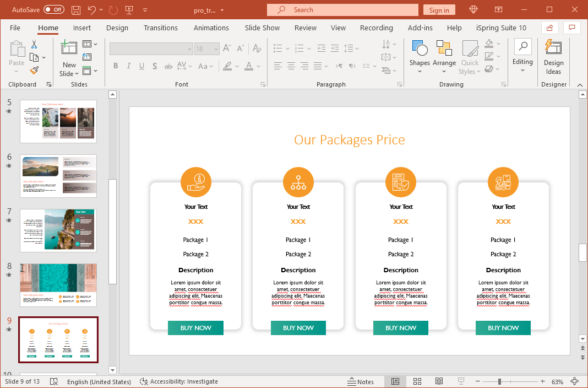588x388 pixels.
Task: Switch to the Slide Show tab
Action: pyautogui.click(x=262, y=28)
